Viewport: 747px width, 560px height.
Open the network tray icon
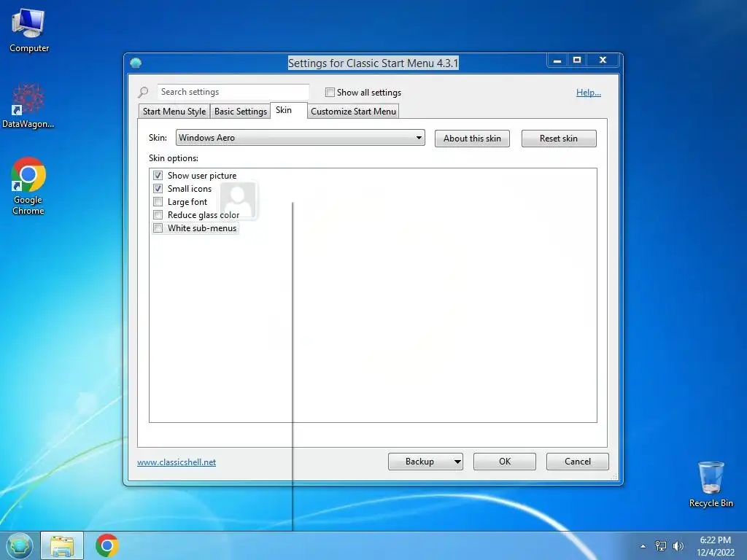[660, 546]
